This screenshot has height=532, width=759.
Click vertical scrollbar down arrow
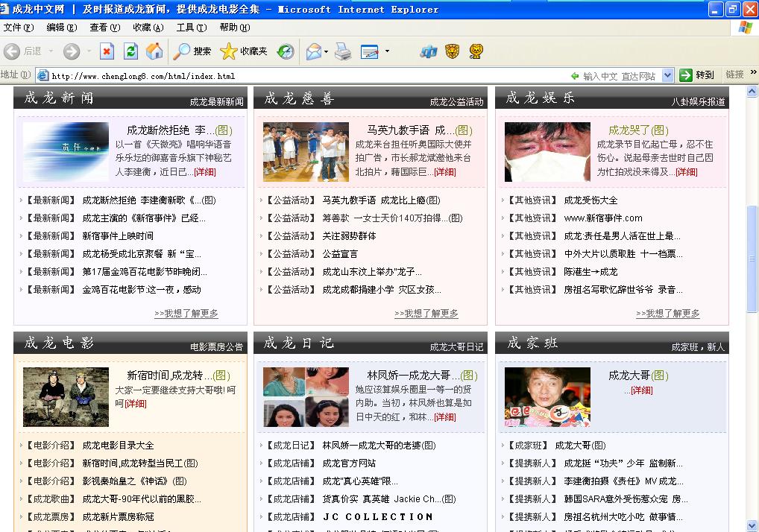coord(752,525)
